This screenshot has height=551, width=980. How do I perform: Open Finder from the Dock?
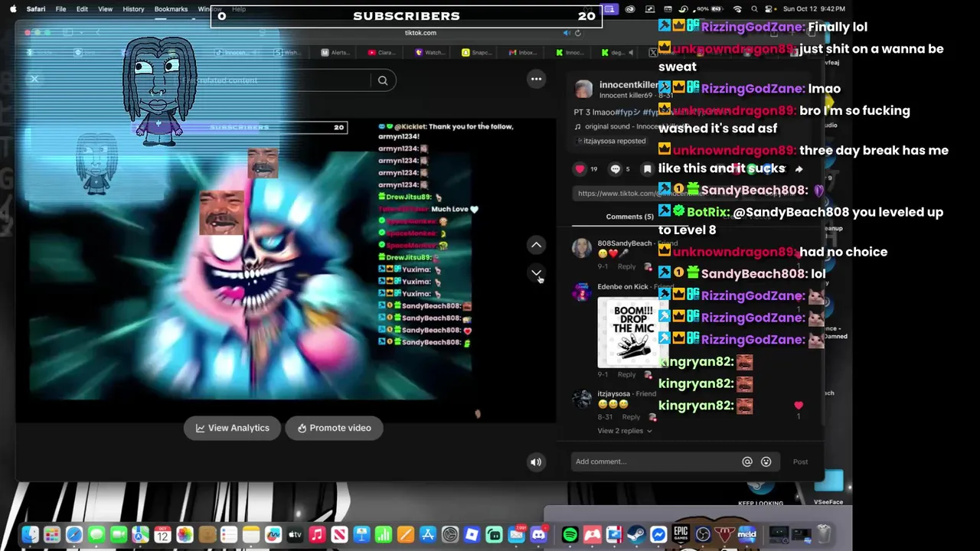[30, 535]
